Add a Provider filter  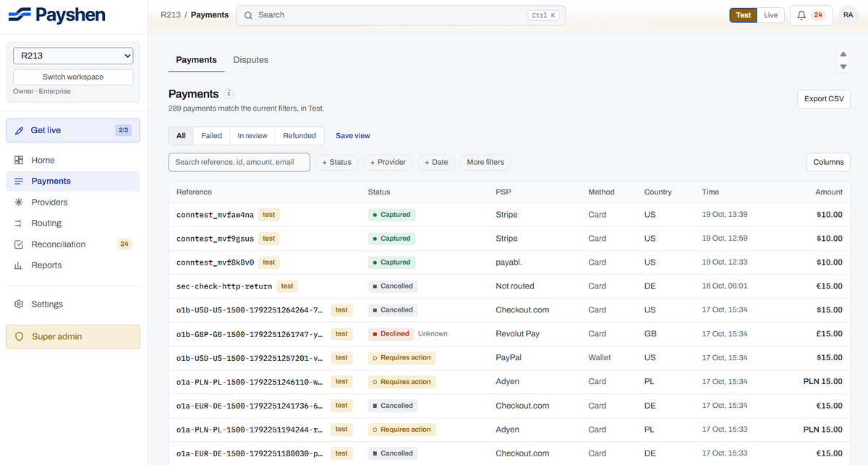click(388, 162)
